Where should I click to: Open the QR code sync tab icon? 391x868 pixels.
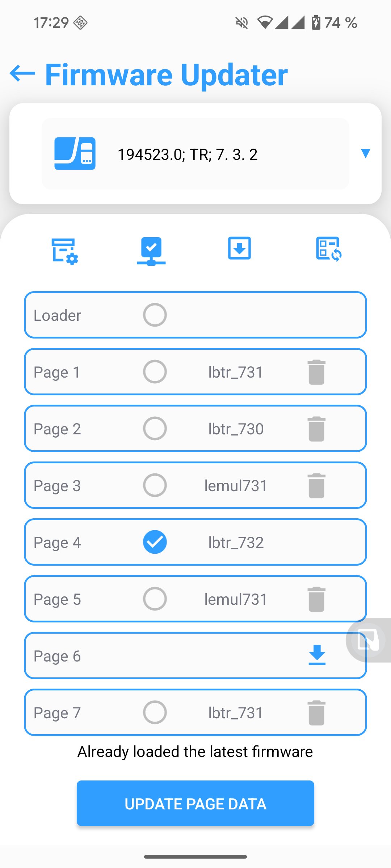pos(329,249)
